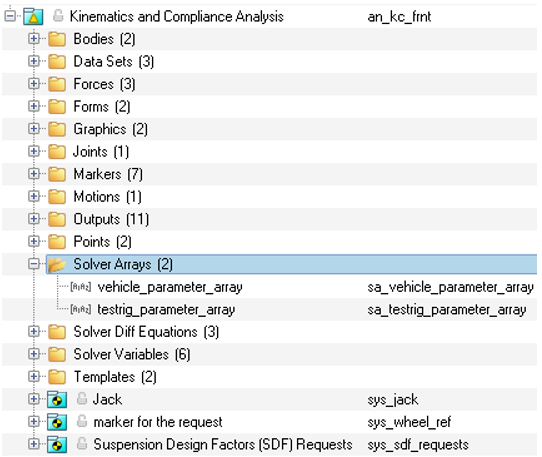This screenshot has height=457, width=542.
Task: Click the marker for the request system icon
Action: [x=57, y=422]
